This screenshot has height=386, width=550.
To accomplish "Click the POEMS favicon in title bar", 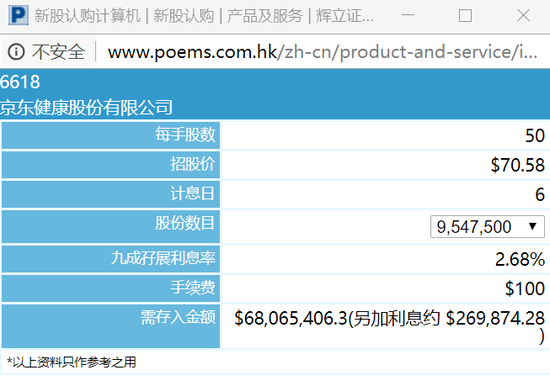I will (18, 15).
